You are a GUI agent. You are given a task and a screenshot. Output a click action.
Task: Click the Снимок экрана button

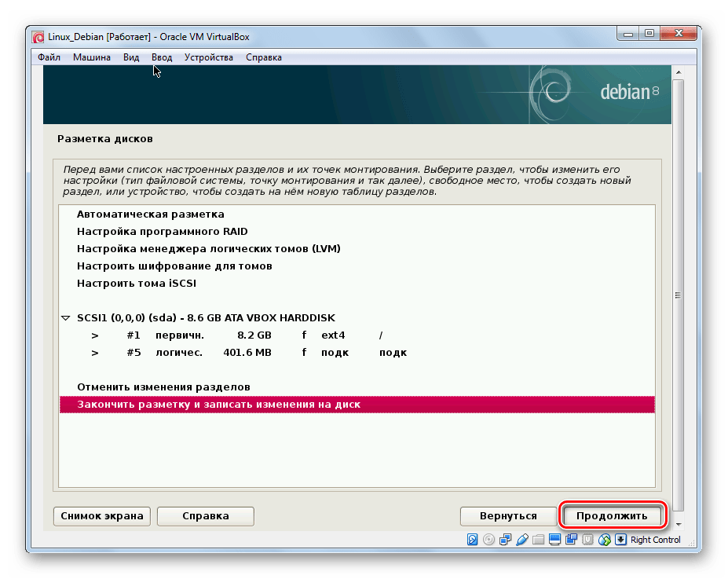coord(102,516)
